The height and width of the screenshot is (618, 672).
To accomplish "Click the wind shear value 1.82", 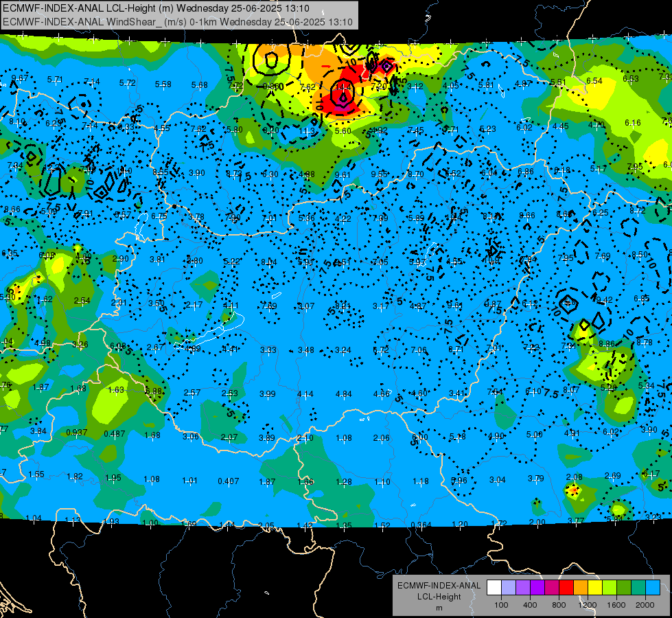I will point(75,476).
